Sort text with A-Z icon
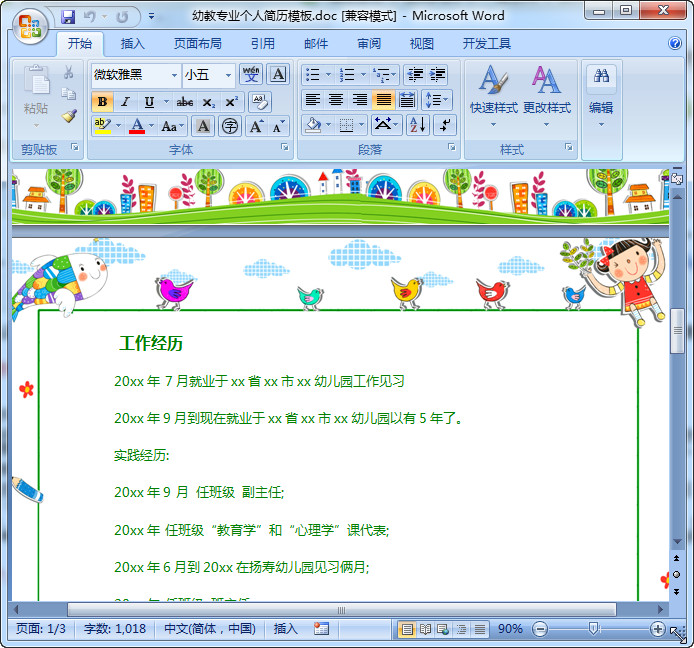This screenshot has height=648, width=694. 417,125
